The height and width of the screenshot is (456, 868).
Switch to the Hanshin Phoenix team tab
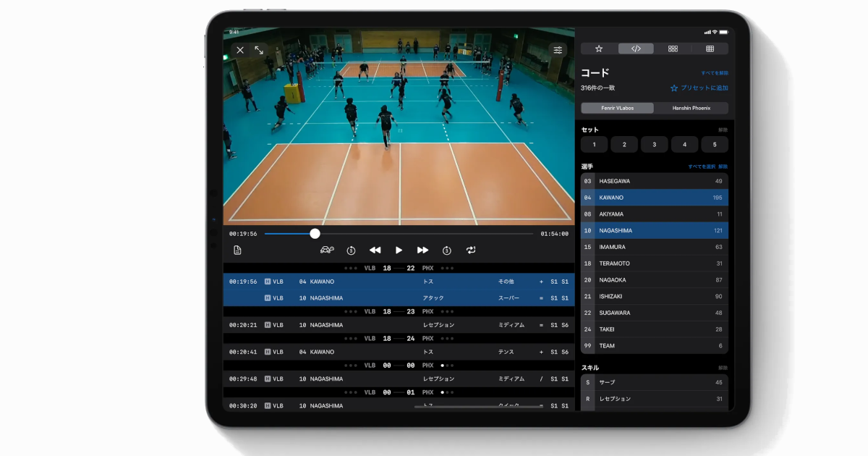point(692,108)
